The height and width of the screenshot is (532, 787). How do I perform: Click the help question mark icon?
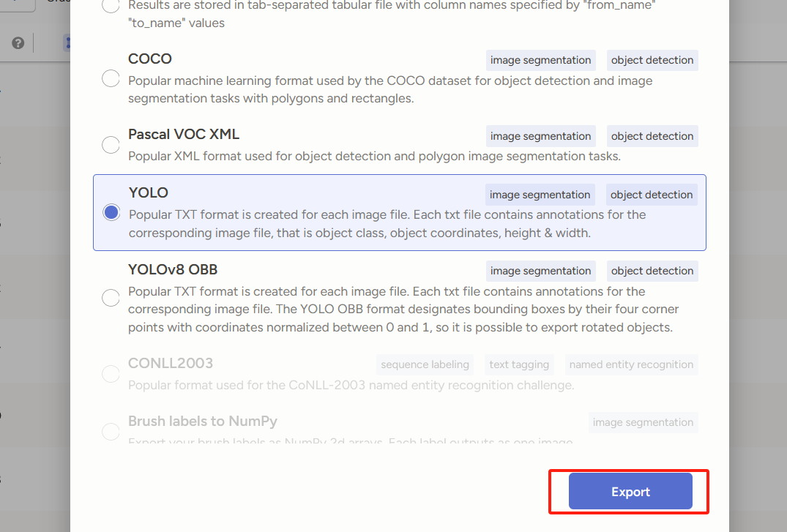[x=18, y=43]
